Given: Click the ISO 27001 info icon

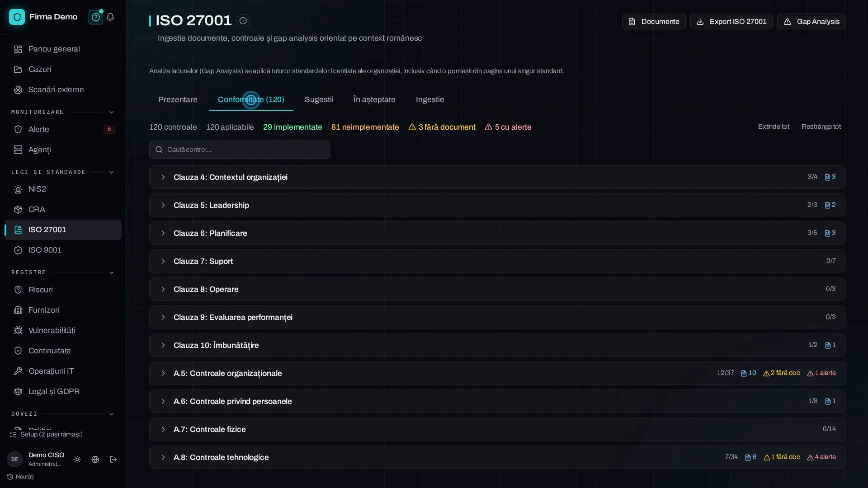Looking at the screenshot, I should click(243, 21).
